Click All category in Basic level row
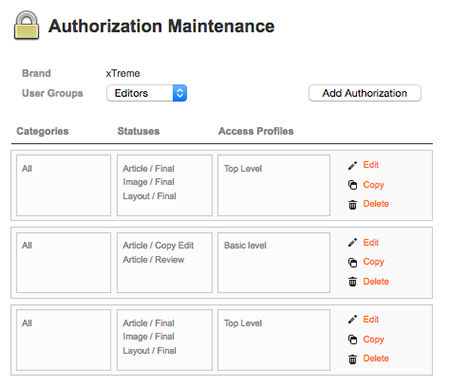The width and height of the screenshot is (450, 386). 27,246
